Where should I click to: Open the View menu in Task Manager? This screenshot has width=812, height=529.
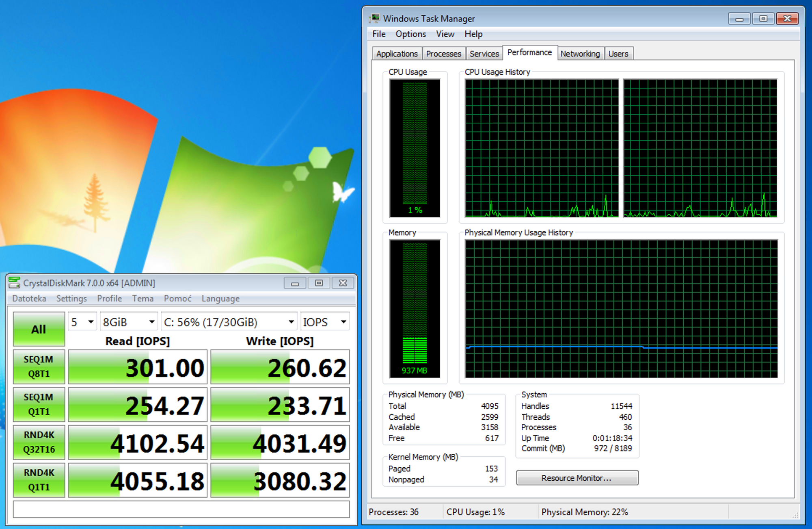pyautogui.click(x=445, y=34)
